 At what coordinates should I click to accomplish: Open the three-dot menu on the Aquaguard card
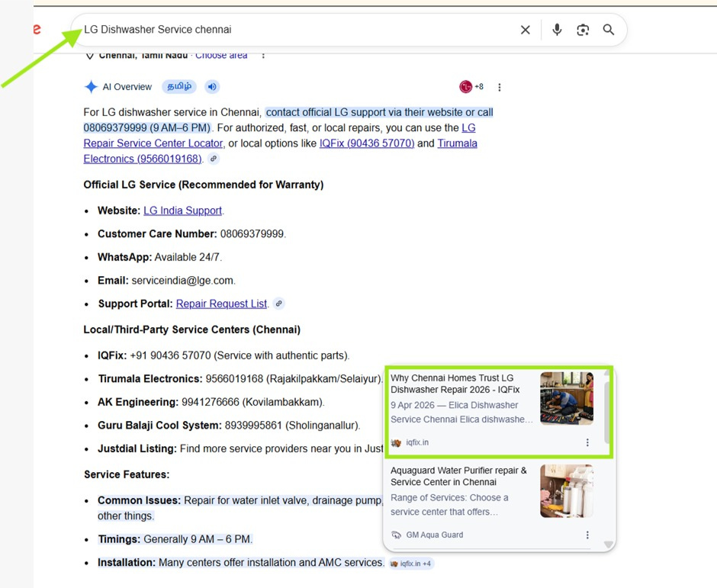(587, 535)
